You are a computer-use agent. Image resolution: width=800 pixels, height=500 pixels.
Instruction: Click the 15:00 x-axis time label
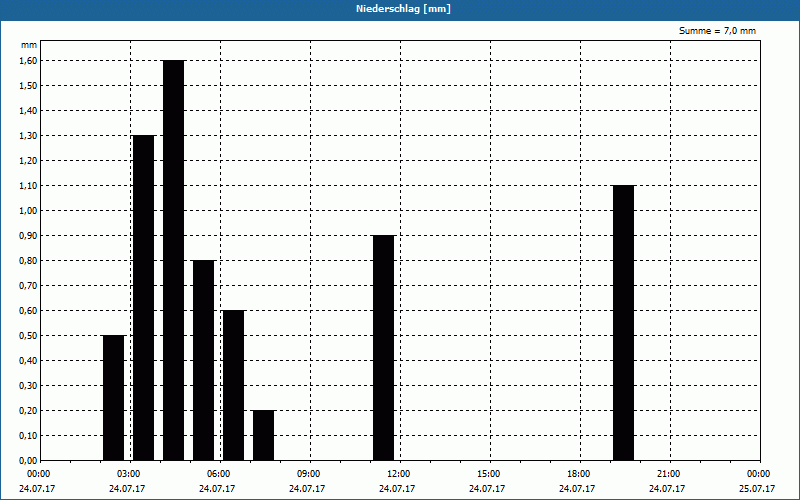tap(488, 474)
